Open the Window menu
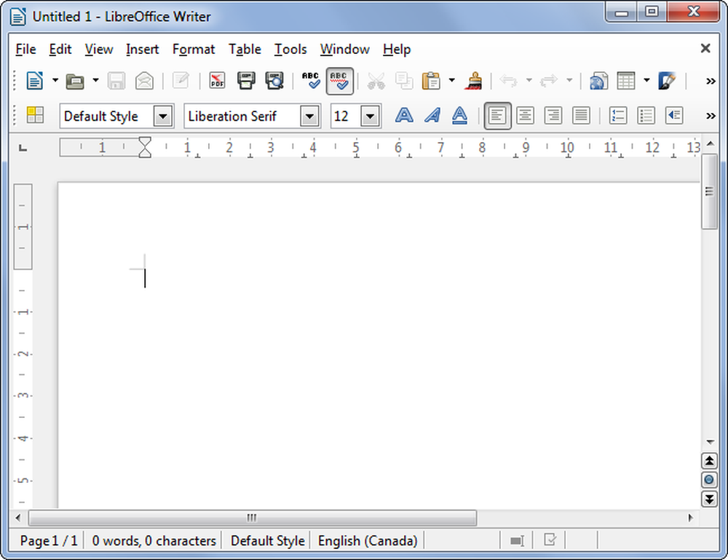The width and height of the screenshot is (728, 560). [x=344, y=50]
